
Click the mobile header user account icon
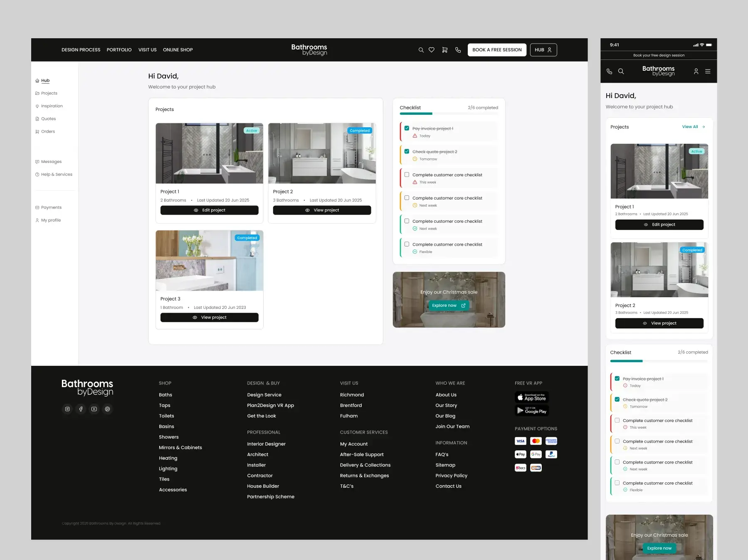696,72
